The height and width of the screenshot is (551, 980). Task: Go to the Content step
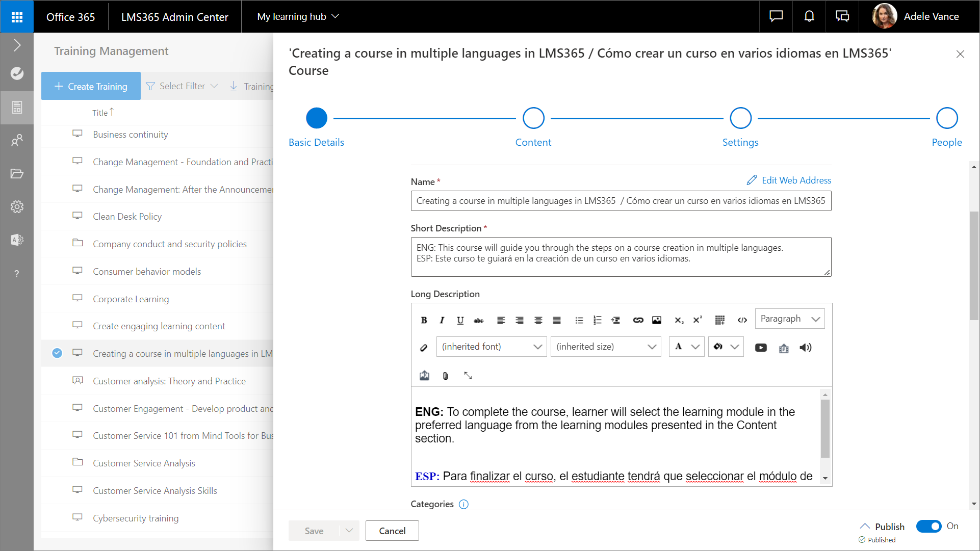point(533,118)
